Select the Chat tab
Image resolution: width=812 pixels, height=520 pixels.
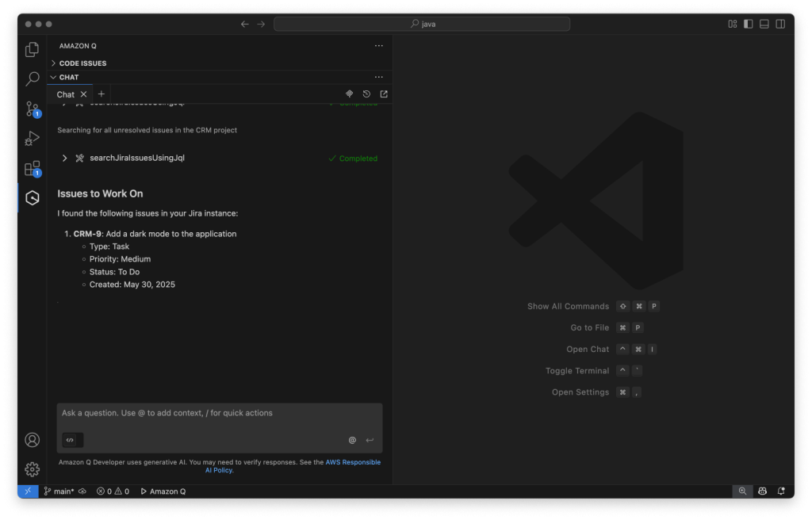pyautogui.click(x=67, y=94)
